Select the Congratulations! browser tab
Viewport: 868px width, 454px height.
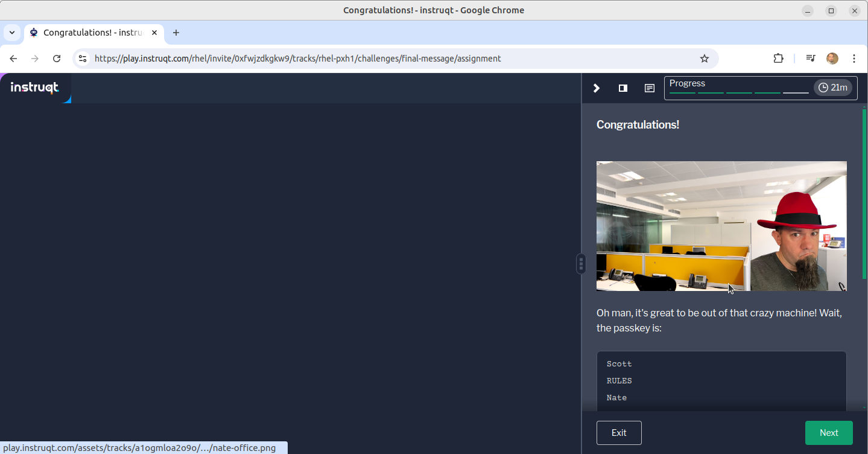[90, 33]
